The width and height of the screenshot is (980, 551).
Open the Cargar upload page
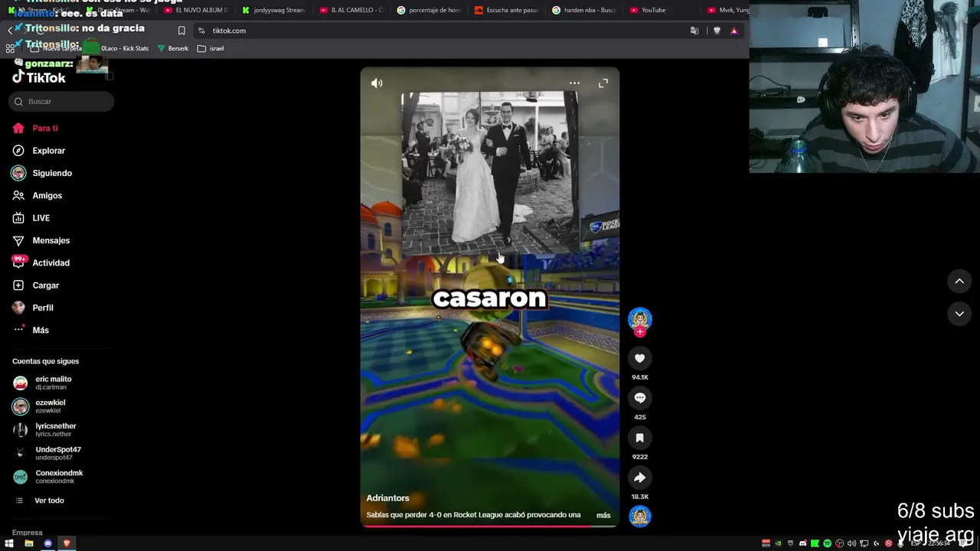click(36, 285)
